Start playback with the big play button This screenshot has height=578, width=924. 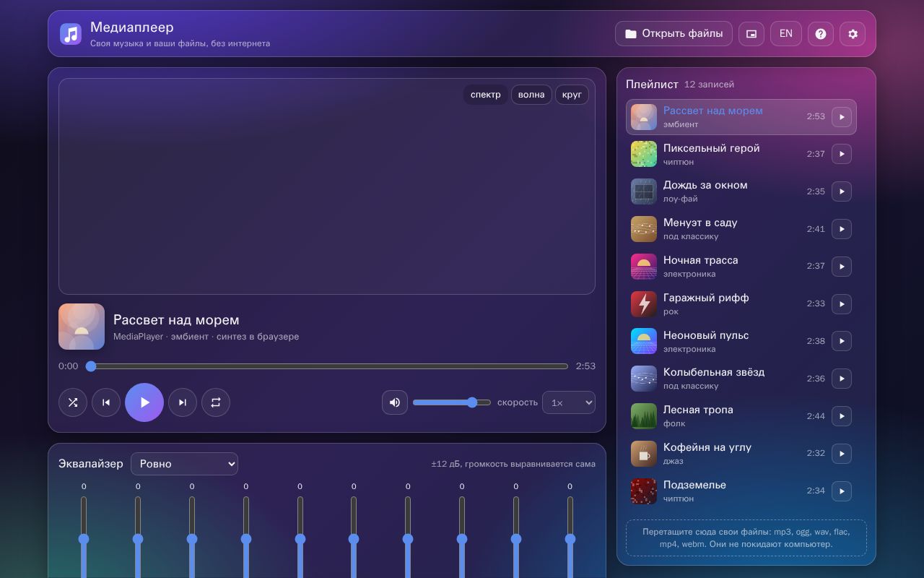[x=144, y=402]
